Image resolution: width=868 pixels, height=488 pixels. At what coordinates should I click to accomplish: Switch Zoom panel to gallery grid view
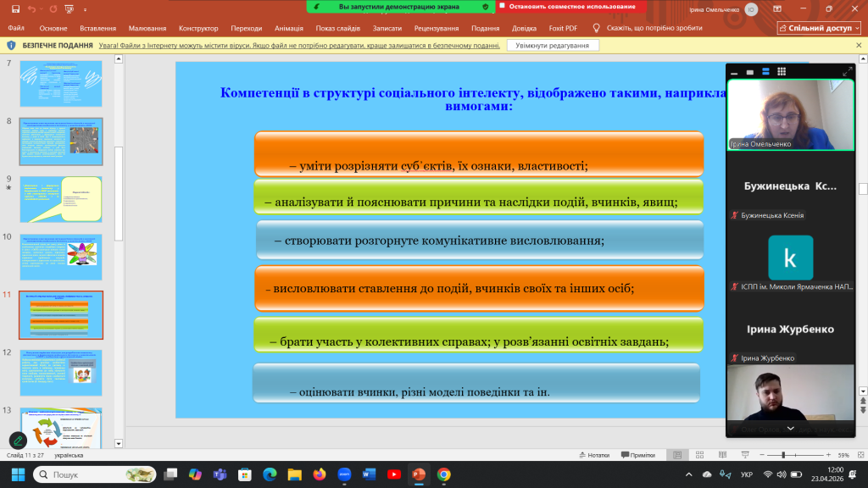coord(780,72)
